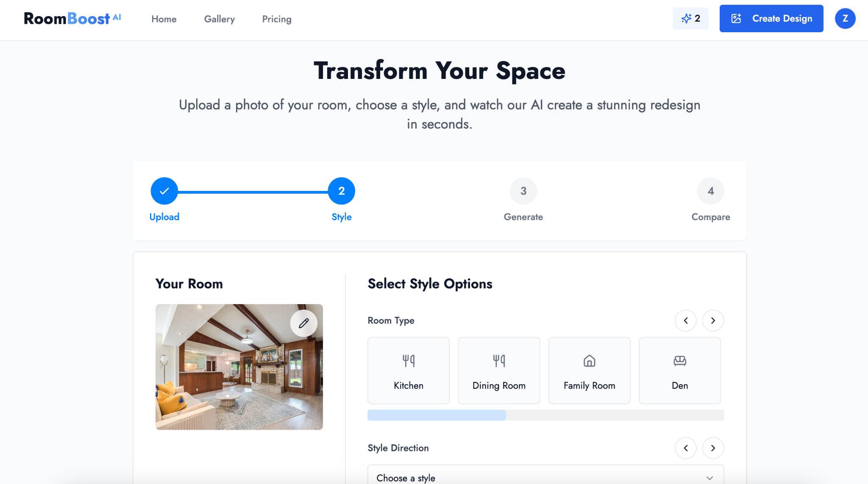Select the Kitchen room type card
Image resolution: width=868 pixels, height=484 pixels.
[x=408, y=370]
